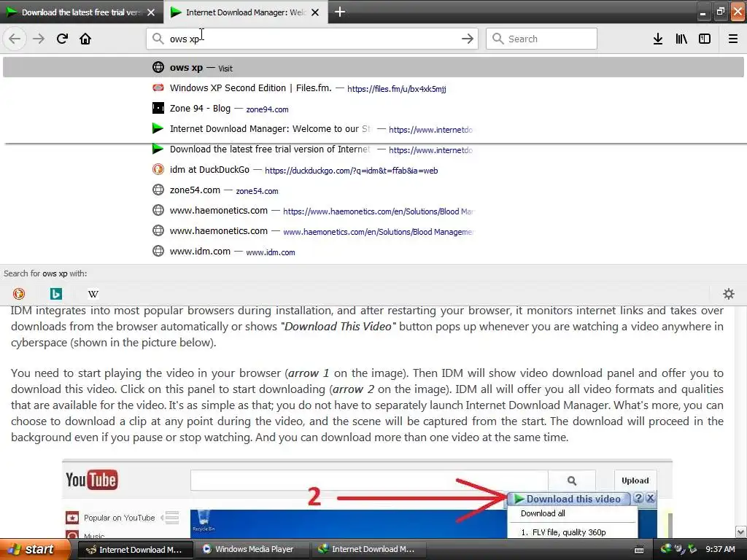
Task: Click the browser Forward arrow
Action: tap(39, 39)
